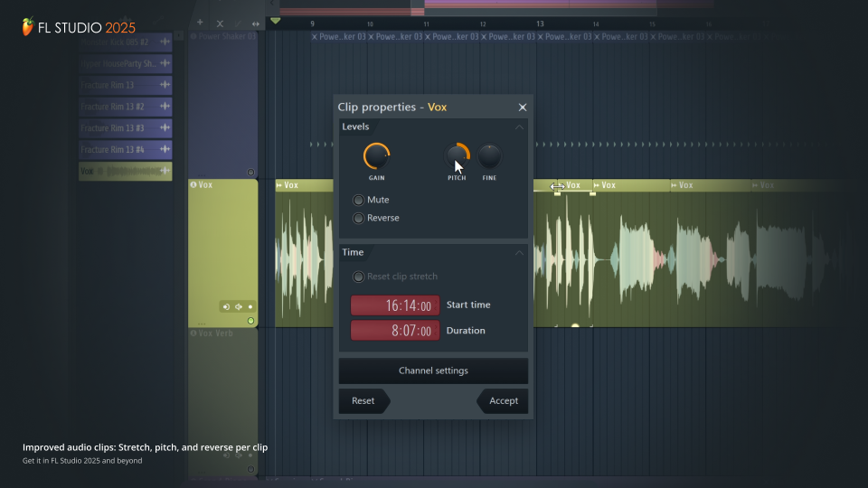Image resolution: width=868 pixels, height=488 pixels.
Task: Click the Duration field
Action: coord(395,331)
